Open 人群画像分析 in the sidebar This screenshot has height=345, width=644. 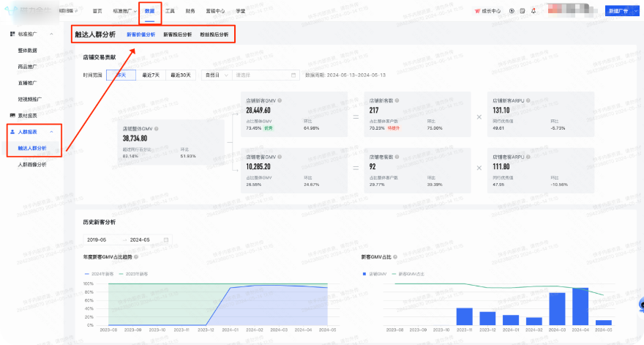pyautogui.click(x=31, y=165)
